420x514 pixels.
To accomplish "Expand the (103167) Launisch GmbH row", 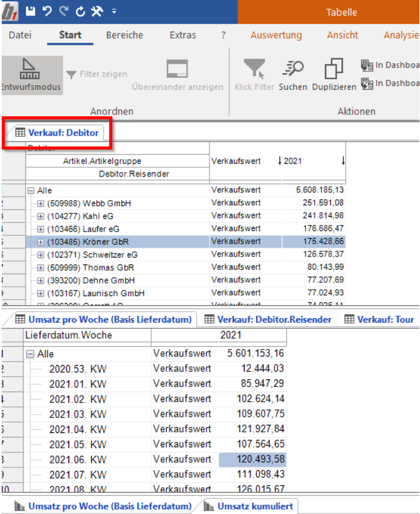I will click(x=41, y=293).
